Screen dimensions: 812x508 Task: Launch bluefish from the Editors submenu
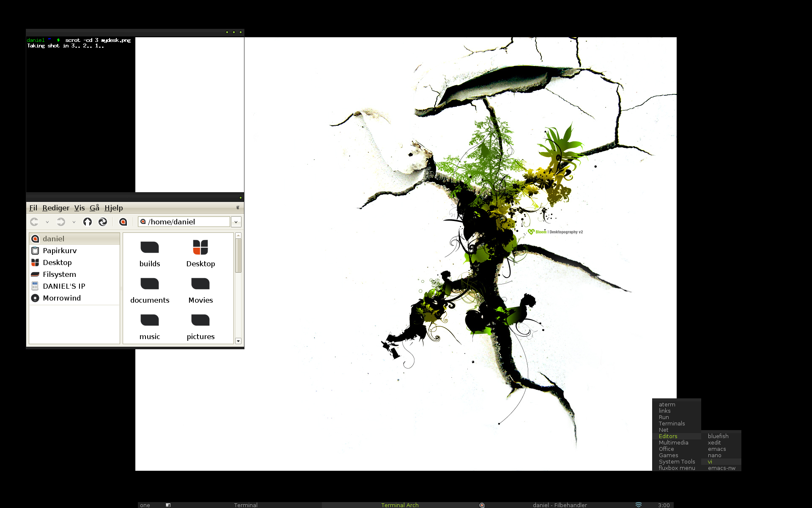pyautogui.click(x=721, y=436)
